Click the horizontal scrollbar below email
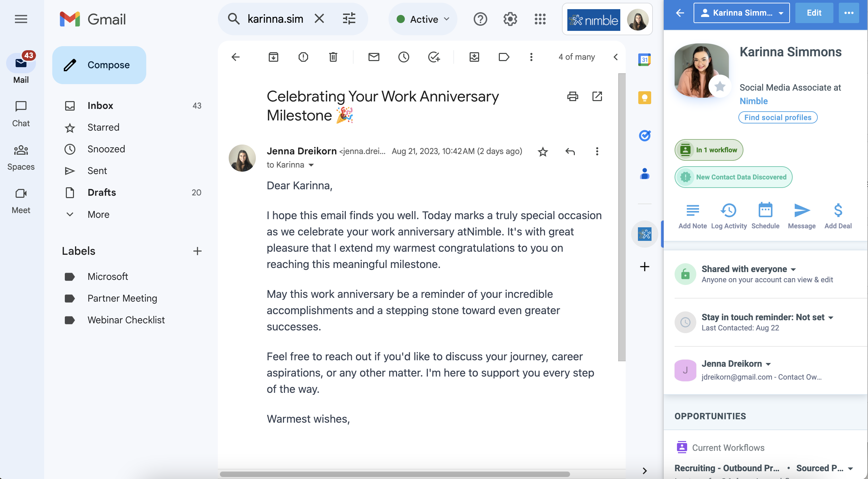Screen dimensions: 868x479 pos(394,474)
